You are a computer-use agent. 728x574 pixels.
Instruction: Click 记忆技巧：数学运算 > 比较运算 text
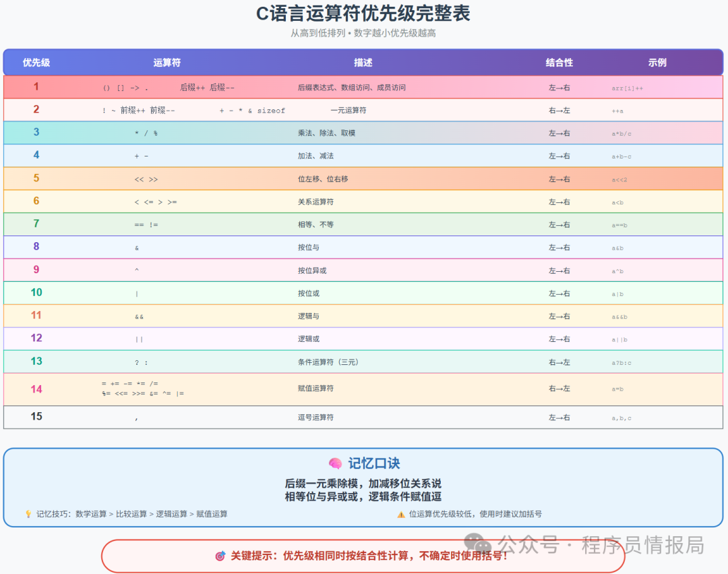point(132,513)
